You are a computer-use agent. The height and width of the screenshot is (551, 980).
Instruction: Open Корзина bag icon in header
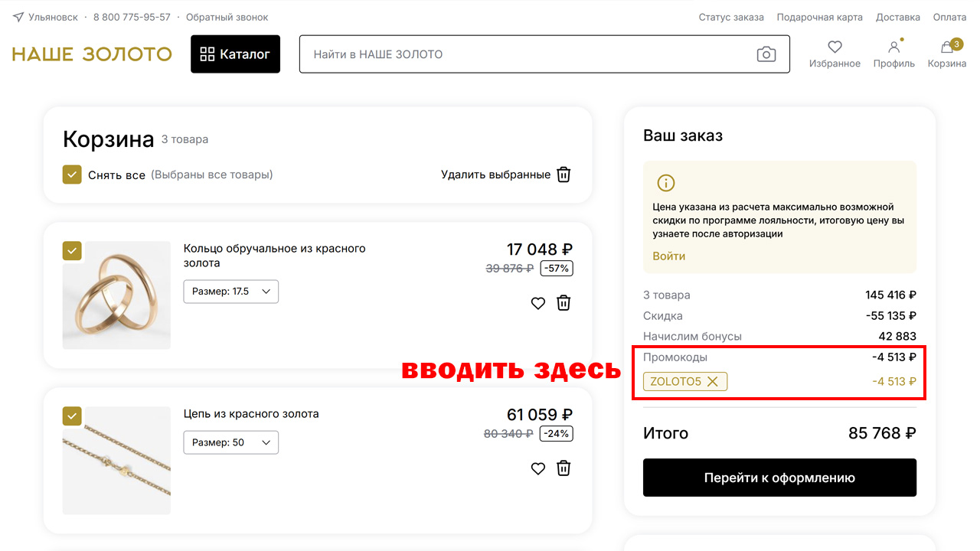[947, 47]
